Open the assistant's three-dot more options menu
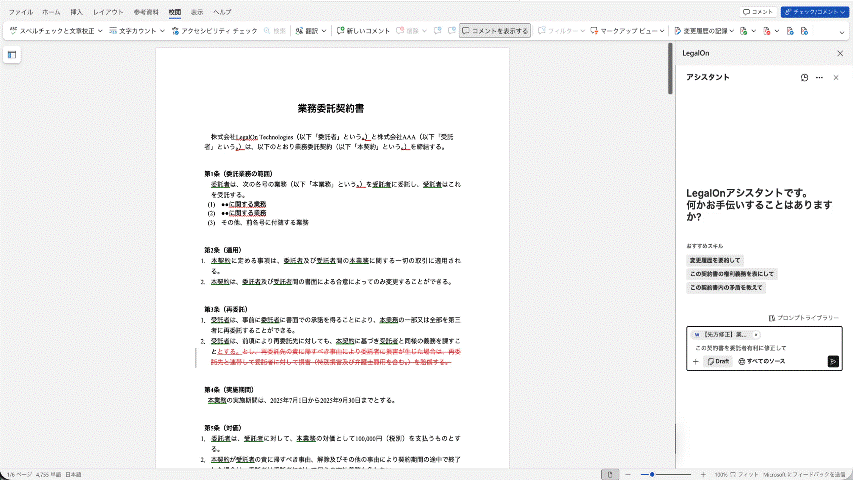Screen dimensions: 853x480 (x=819, y=77)
